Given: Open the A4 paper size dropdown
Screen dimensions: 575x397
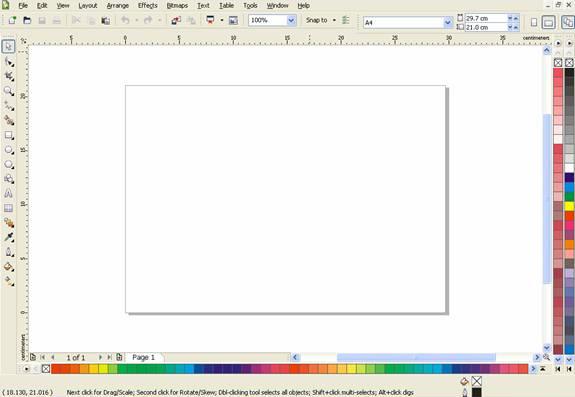Looking at the screenshot, I should pos(448,23).
